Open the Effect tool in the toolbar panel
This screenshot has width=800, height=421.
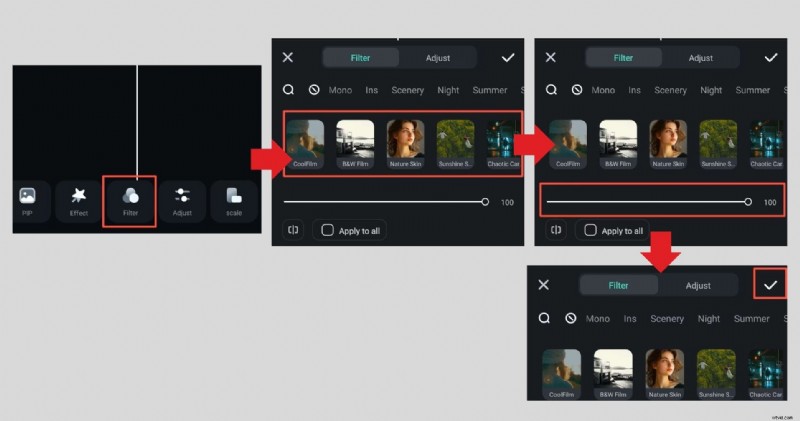click(79, 201)
